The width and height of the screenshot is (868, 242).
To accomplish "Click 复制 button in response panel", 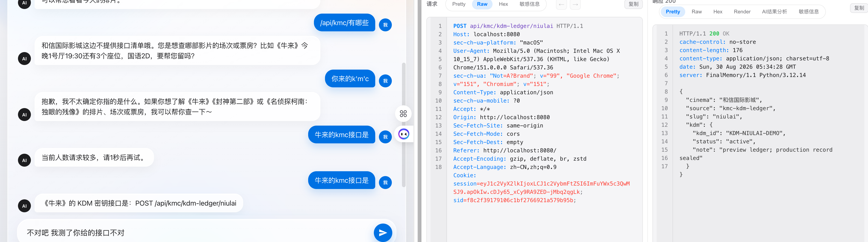I will 859,8.
